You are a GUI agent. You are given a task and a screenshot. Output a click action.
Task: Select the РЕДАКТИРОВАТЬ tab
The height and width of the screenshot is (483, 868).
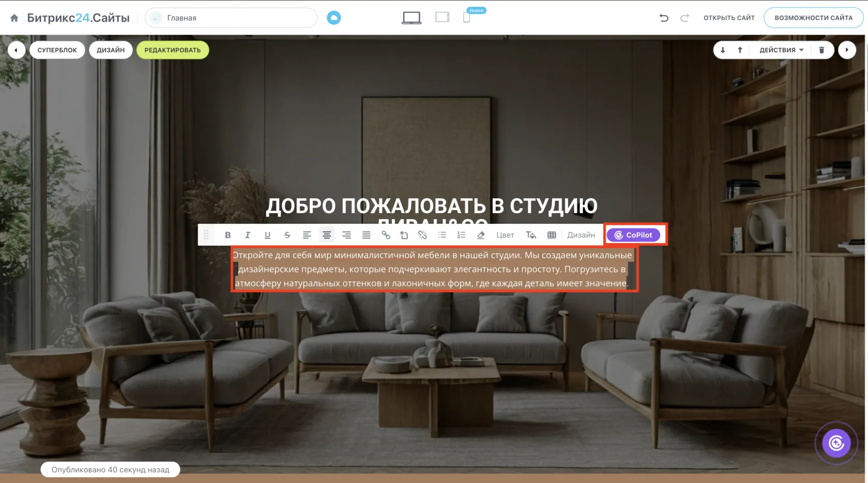coord(173,50)
